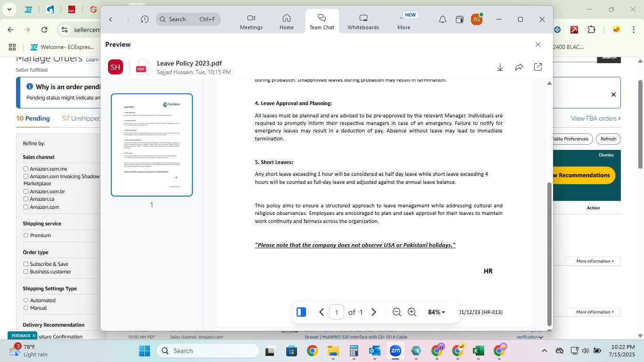The height and width of the screenshot is (362, 644).
Task: Download Leave Policy 2023.pdf
Action: click(x=500, y=67)
